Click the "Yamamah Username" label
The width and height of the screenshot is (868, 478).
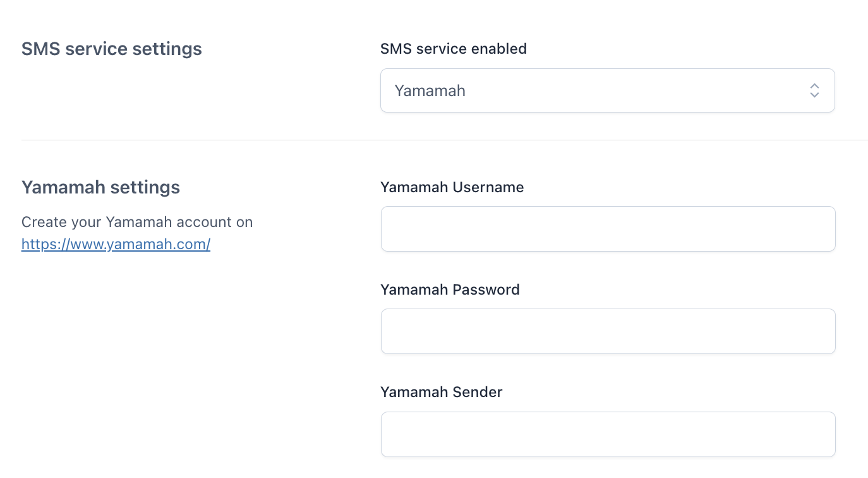(x=452, y=187)
